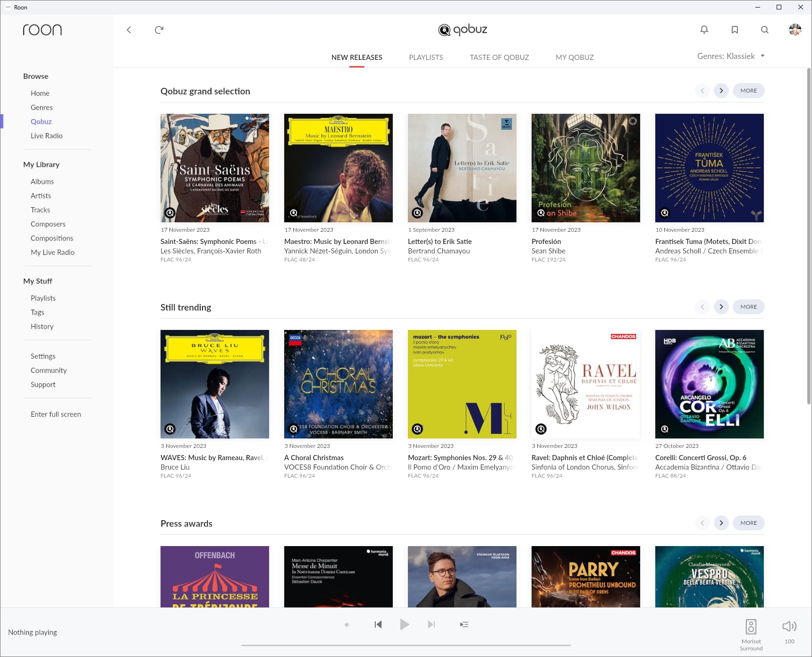
Task: Click MORE next to Qobuz grand selection
Action: (748, 91)
